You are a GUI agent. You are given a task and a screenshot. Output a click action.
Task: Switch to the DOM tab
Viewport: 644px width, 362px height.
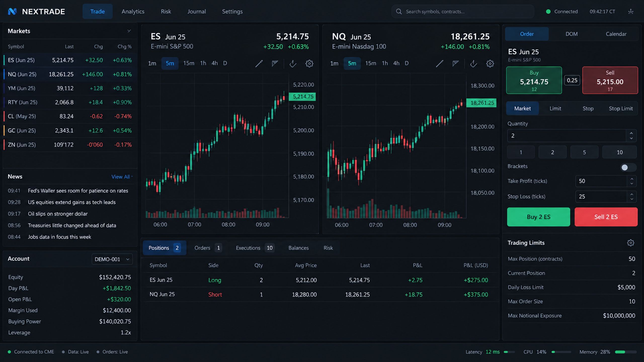[572, 34]
